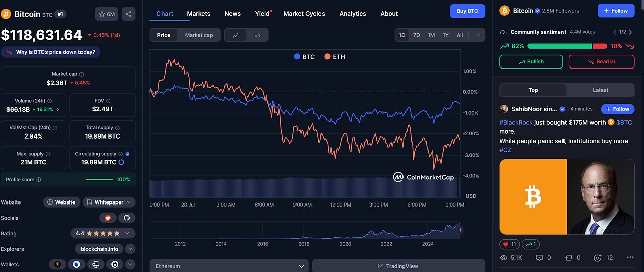644x272 pixels.
Task: Click the bullish reaction count on post
Action: (531, 244)
